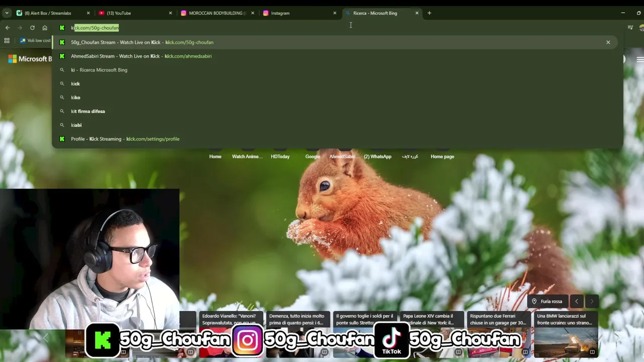This screenshot has width=644, height=362.
Task: Close the Ricerca - Microsoft Bing tab
Action: point(417,13)
